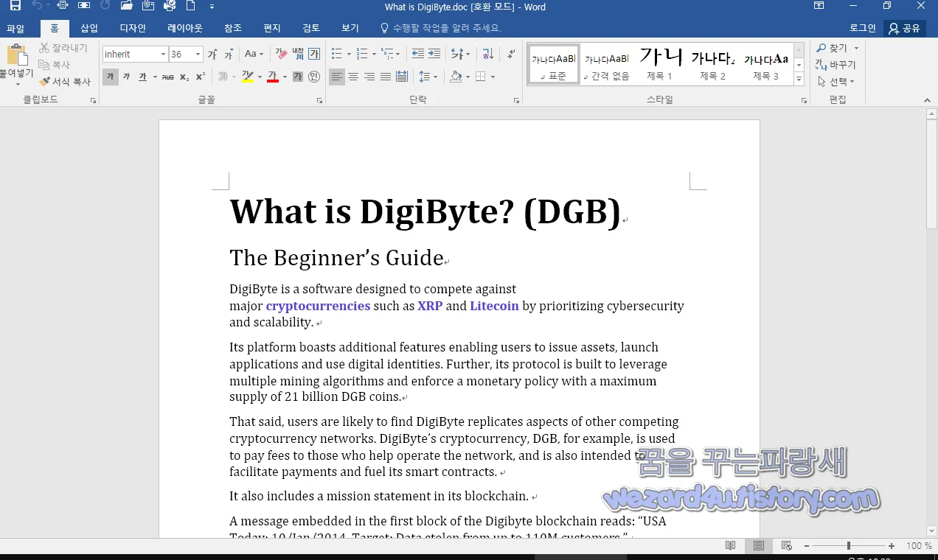This screenshot has width=938, height=560.
Task: Select the paragraph shading fill icon
Action: [x=457, y=76]
